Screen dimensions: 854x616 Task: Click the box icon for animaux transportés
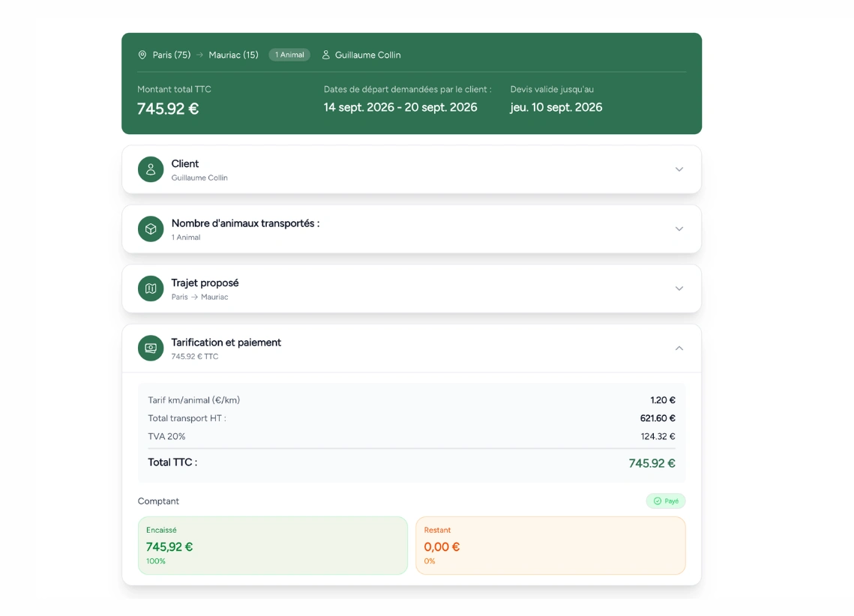151,229
